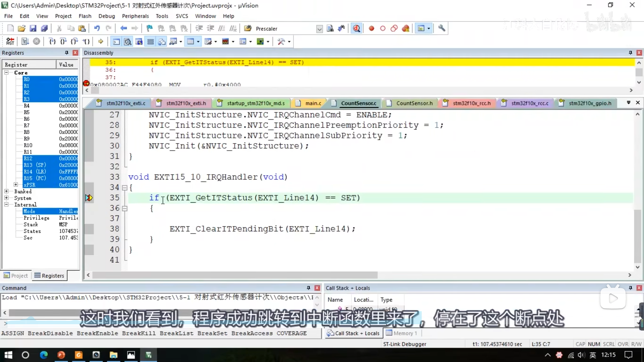Click the Step Into braces icon

(x=52, y=41)
